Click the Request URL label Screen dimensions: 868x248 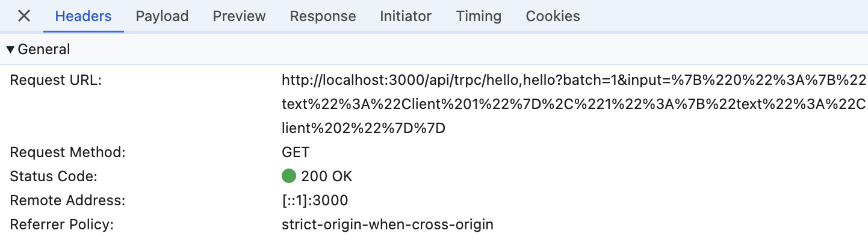click(56, 80)
